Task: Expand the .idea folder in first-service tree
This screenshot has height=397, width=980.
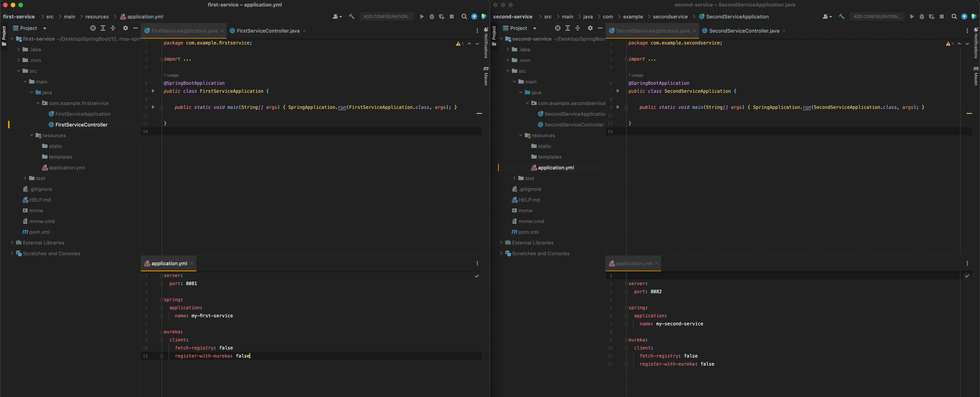Action: click(x=19, y=49)
